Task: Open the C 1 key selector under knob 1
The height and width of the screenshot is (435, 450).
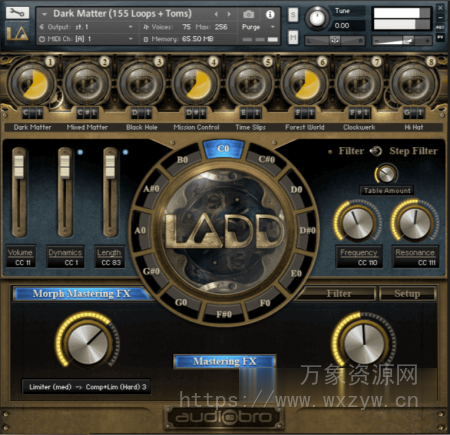Action: 32,113
